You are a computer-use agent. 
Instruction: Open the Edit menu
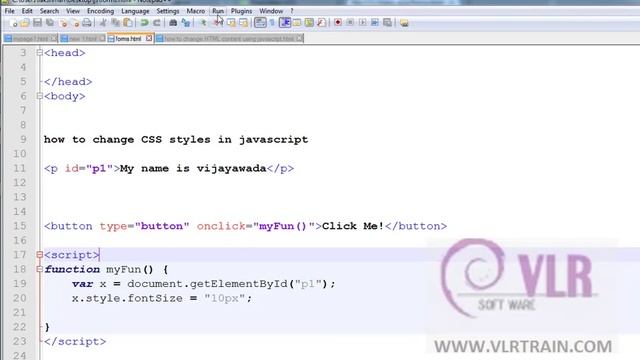tap(27, 11)
